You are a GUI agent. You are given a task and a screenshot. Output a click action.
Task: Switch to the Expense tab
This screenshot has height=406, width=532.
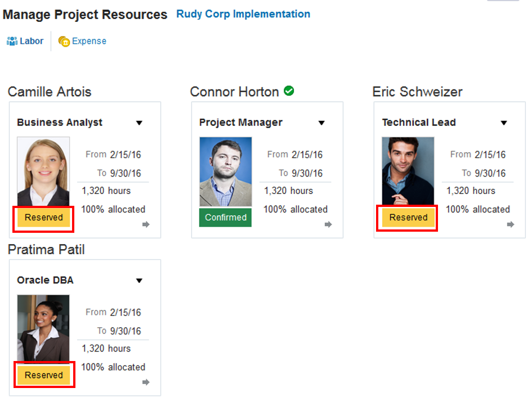point(89,41)
